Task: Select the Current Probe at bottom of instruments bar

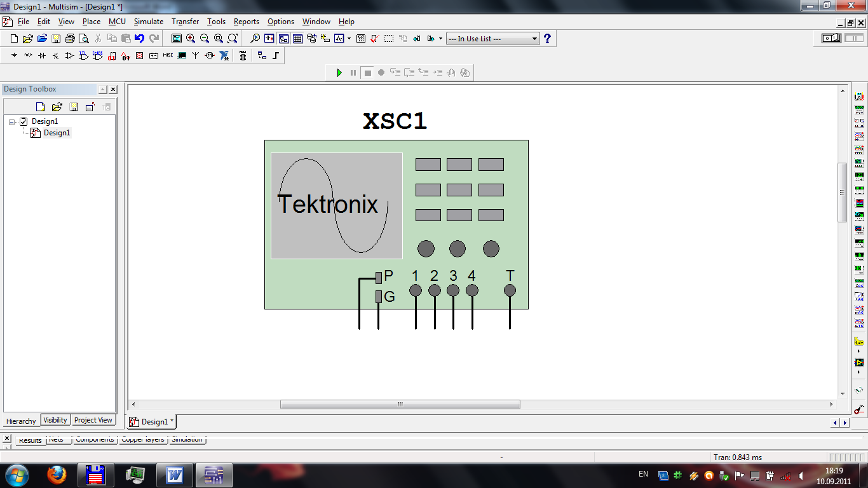Action: point(859,410)
